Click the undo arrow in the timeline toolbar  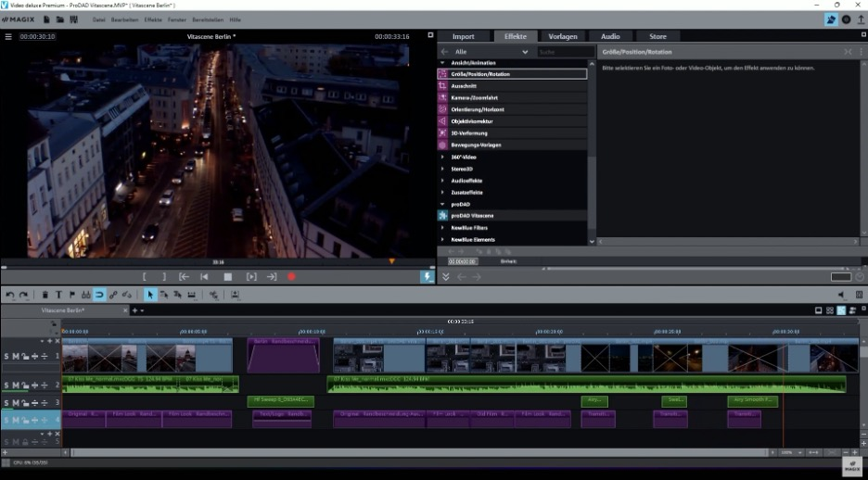[9, 295]
